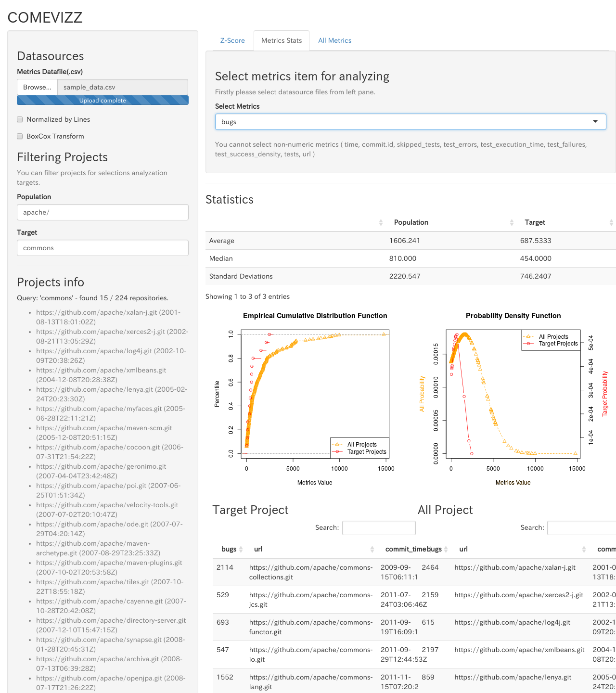
Task: Open the Select Metrics dropdown showing bugs
Action: coord(410,122)
